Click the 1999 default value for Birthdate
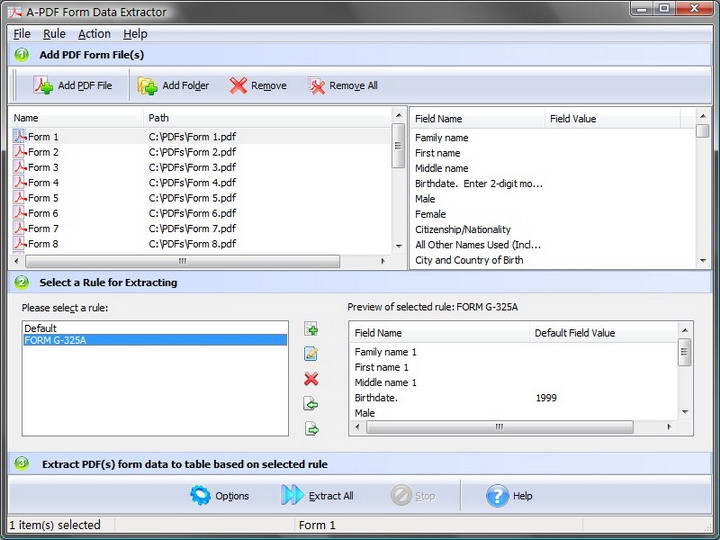The height and width of the screenshot is (540, 720). (546, 398)
